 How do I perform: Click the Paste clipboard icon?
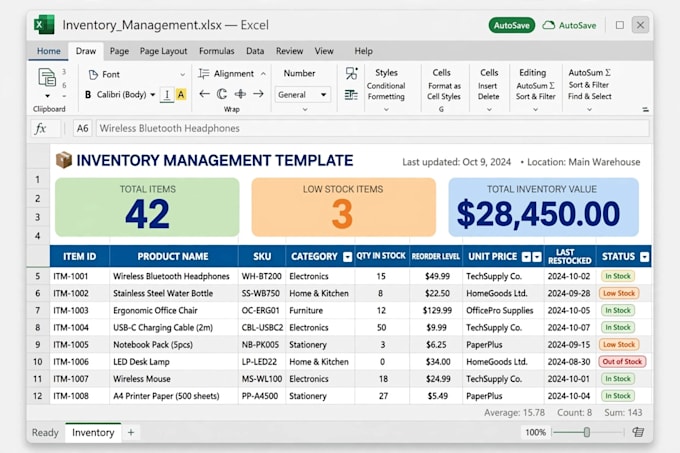pos(47,78)
